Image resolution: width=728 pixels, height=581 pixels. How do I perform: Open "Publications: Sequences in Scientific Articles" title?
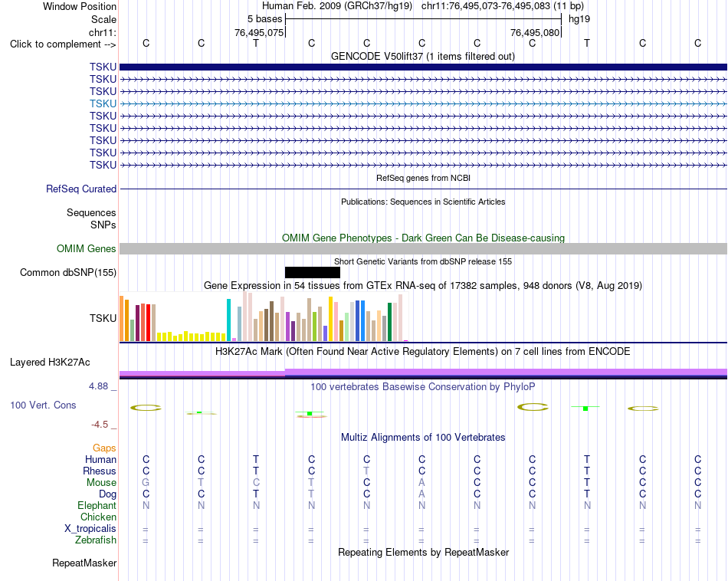(423, 202)
